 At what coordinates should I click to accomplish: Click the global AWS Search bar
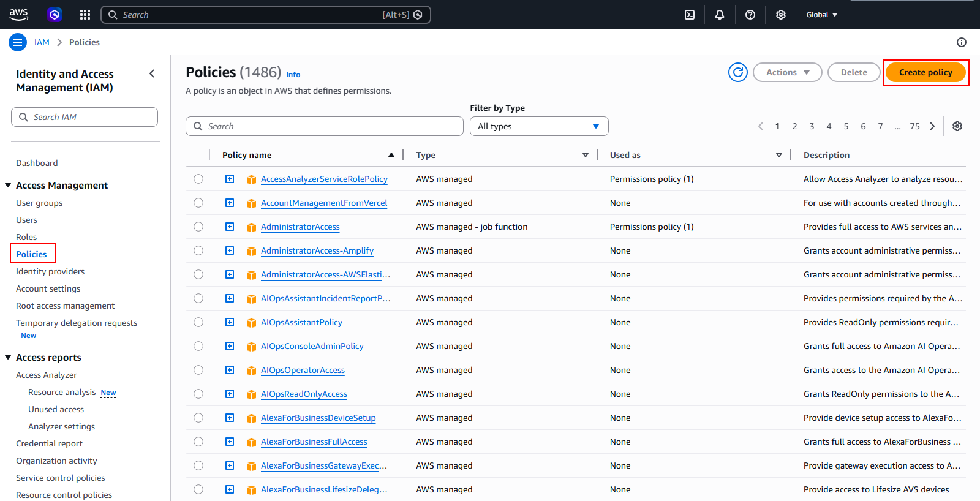click(266, 15)
